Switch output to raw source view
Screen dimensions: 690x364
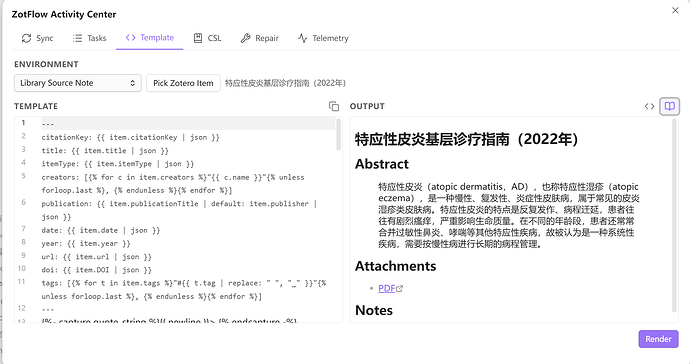(650, 106)
